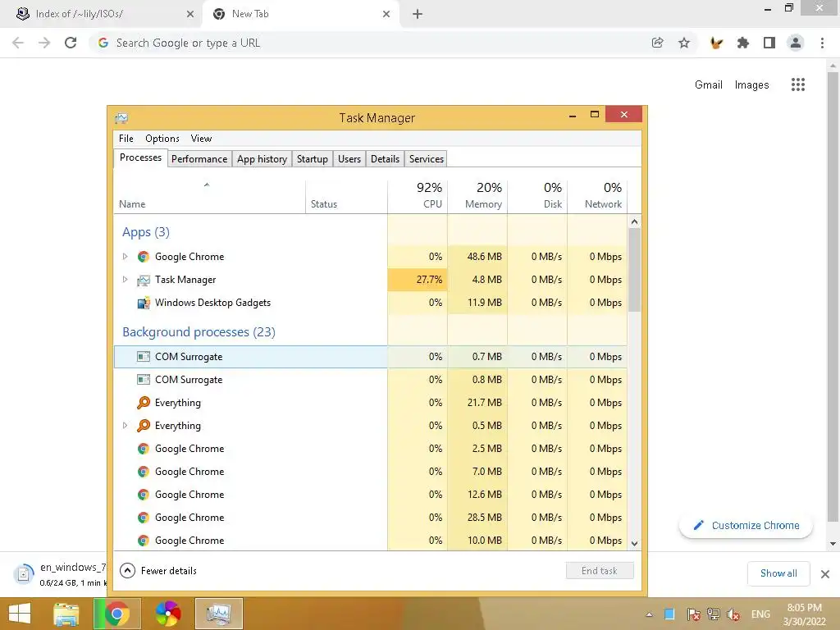Expand Task Manager app row
This screenshot has width=840, height=630.
point(125,280)
